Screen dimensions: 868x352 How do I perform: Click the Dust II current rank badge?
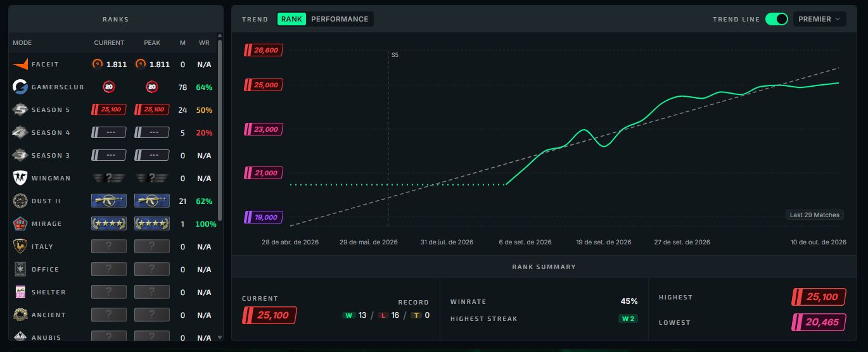tap(109, 201)
